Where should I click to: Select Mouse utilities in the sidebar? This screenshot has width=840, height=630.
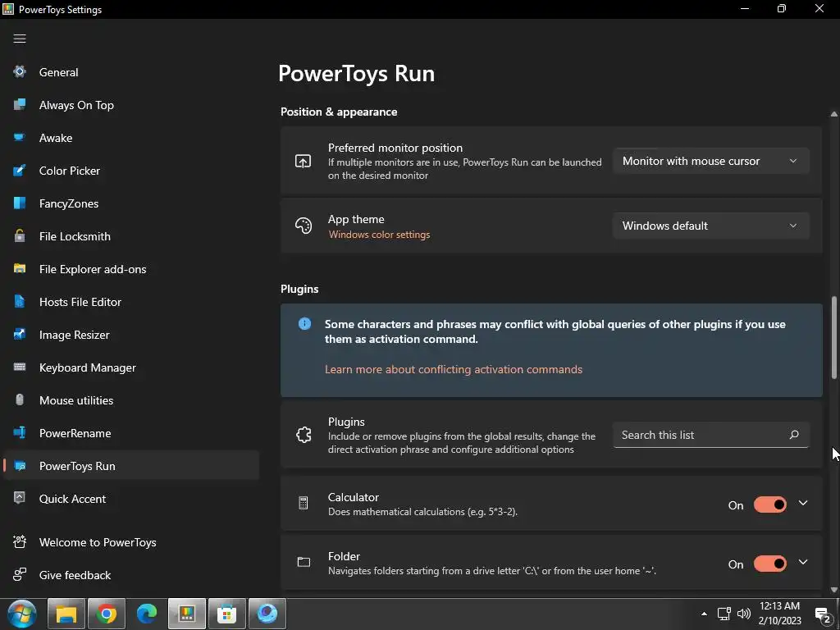pos(130,399)
